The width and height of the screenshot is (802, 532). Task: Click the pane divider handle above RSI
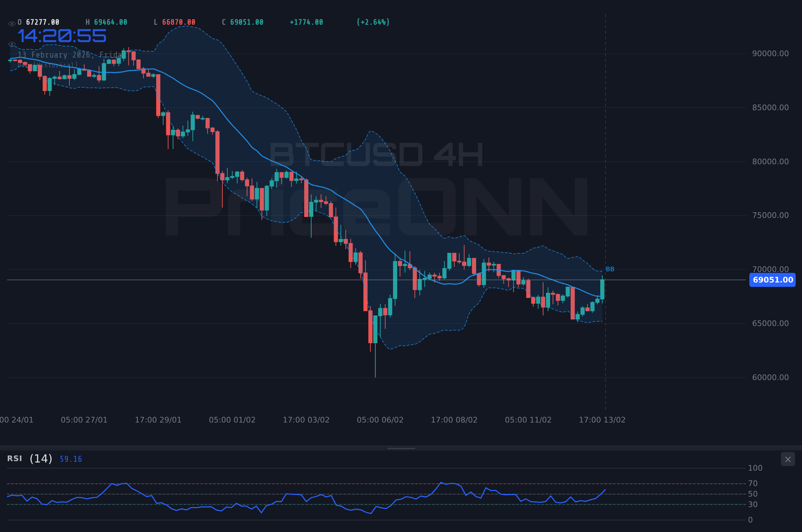pyautogui.click(x=401, y=448)
